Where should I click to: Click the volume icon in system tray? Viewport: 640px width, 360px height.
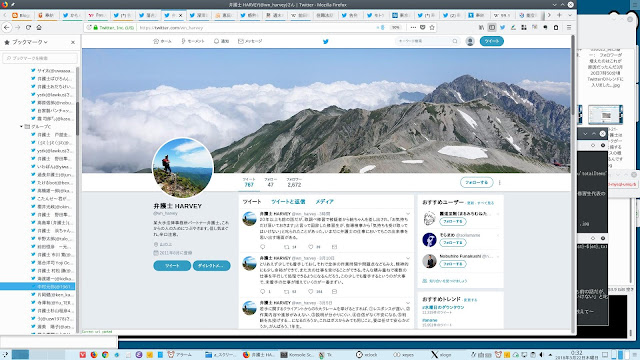coord(542,355)
